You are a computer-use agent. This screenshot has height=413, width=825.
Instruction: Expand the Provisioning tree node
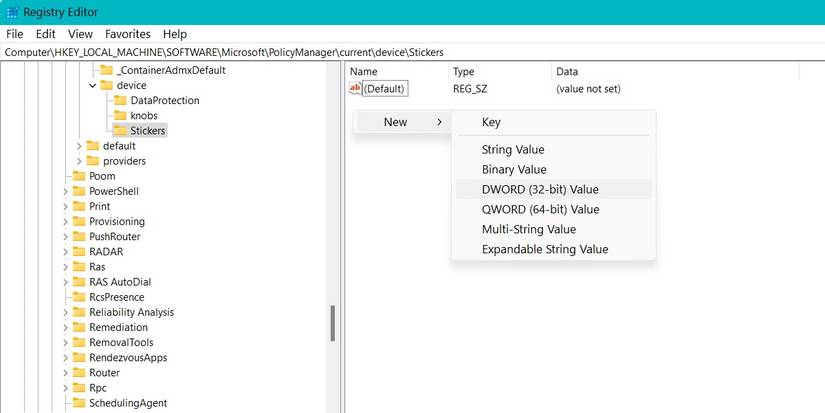pyautogui.click(x=65, y=221)
